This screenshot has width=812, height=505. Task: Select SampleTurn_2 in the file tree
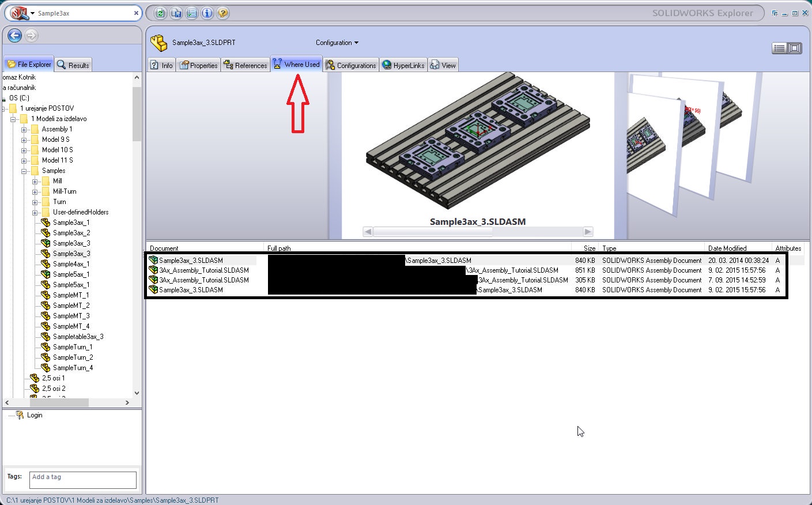point(73,357)
